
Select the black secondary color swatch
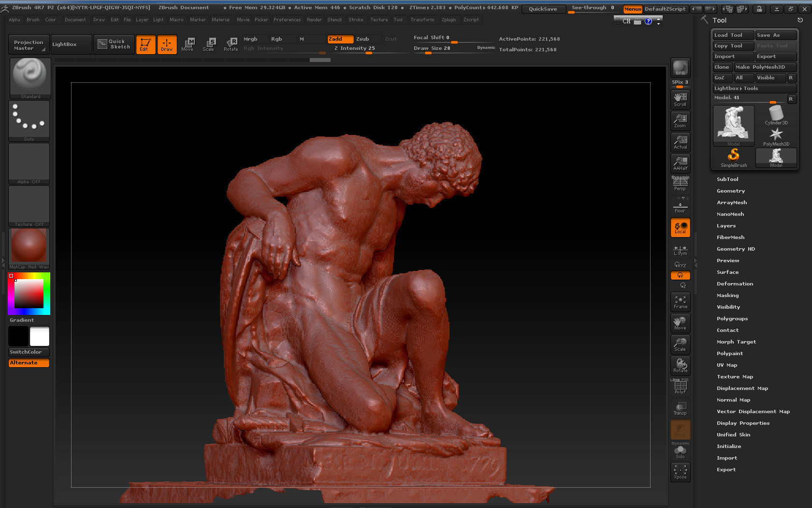18,336
